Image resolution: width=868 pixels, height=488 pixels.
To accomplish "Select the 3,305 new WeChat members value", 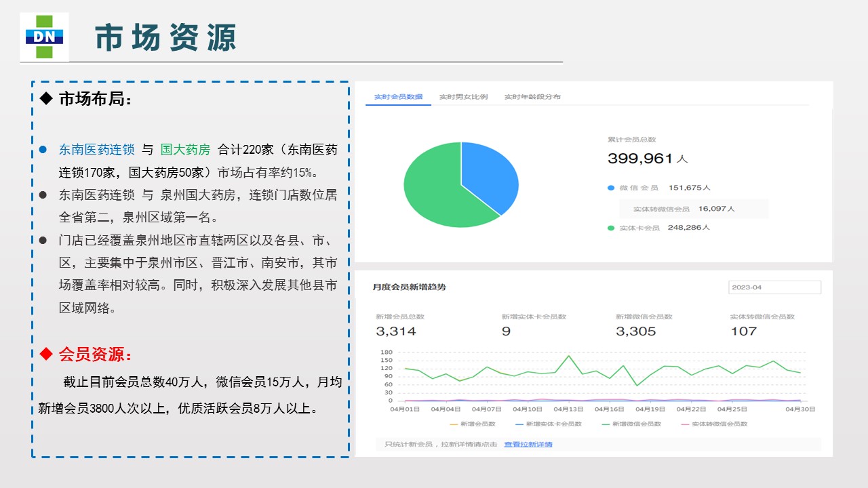I will (x=636, y=331).
